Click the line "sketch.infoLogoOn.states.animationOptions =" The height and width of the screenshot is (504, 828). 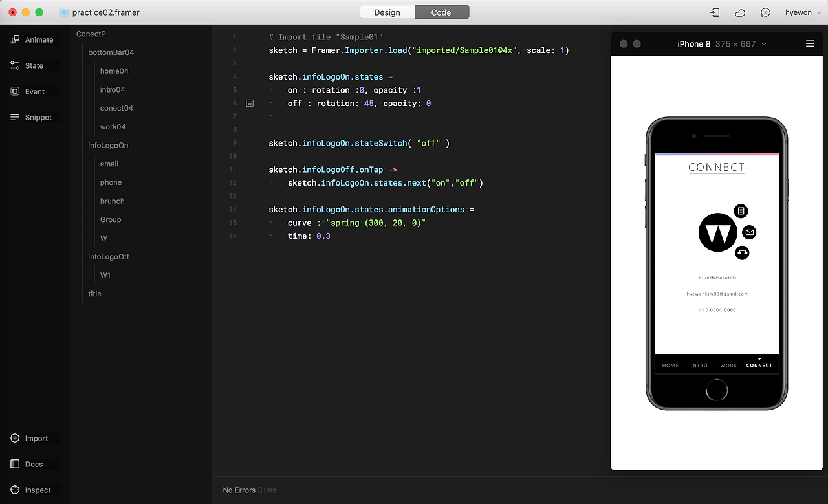[371, 210]
